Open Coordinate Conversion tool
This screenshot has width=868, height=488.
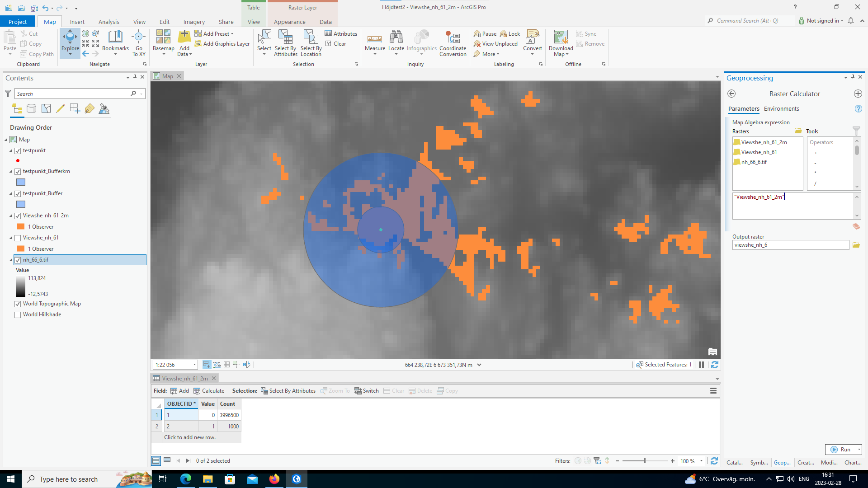coord(453,43)
